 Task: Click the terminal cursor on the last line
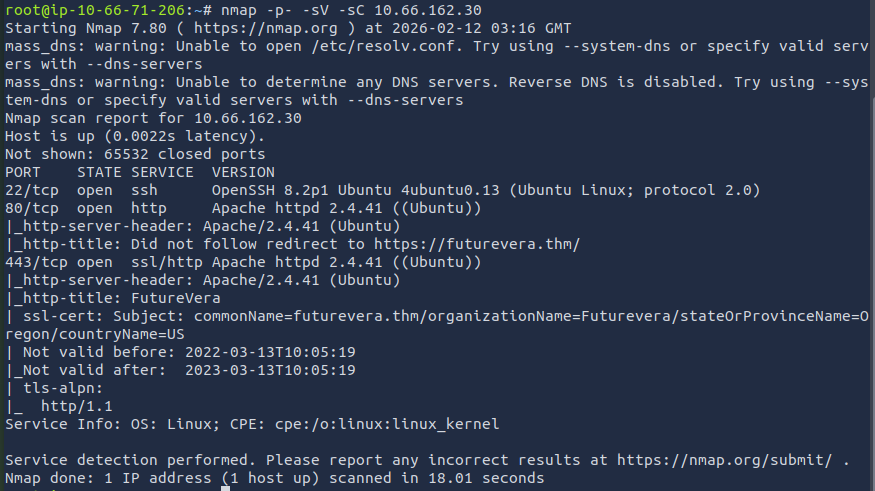[x=226, y=487]
